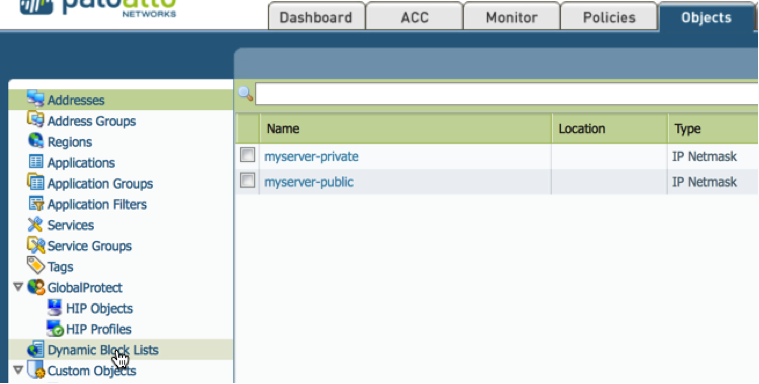Click the Tags label icon
The image size is (759, 384).
pos(36,265)
